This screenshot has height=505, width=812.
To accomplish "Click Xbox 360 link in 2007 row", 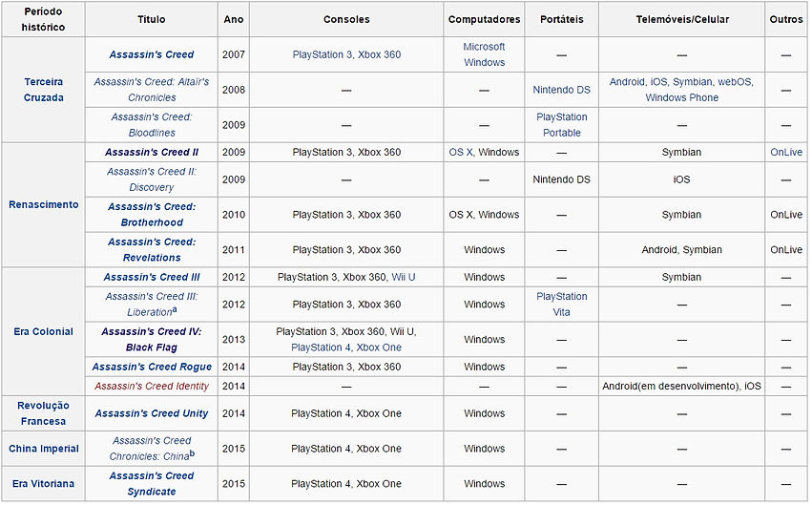I will click(x=379, y=54).
